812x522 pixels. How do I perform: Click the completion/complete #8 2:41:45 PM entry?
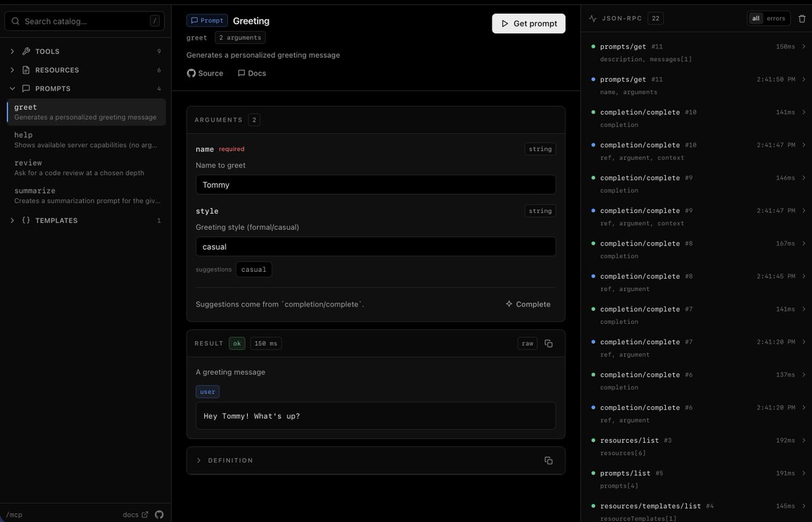pyautogui.click(x=697, y=282)
